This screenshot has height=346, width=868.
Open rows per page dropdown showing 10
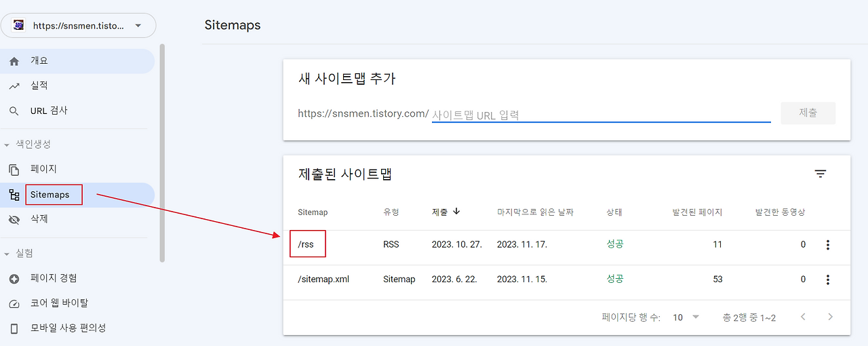tap(686, 318)
